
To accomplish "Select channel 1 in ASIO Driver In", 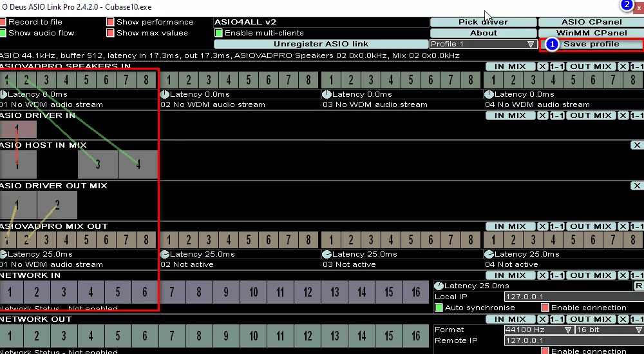I will tap(17, 130).
